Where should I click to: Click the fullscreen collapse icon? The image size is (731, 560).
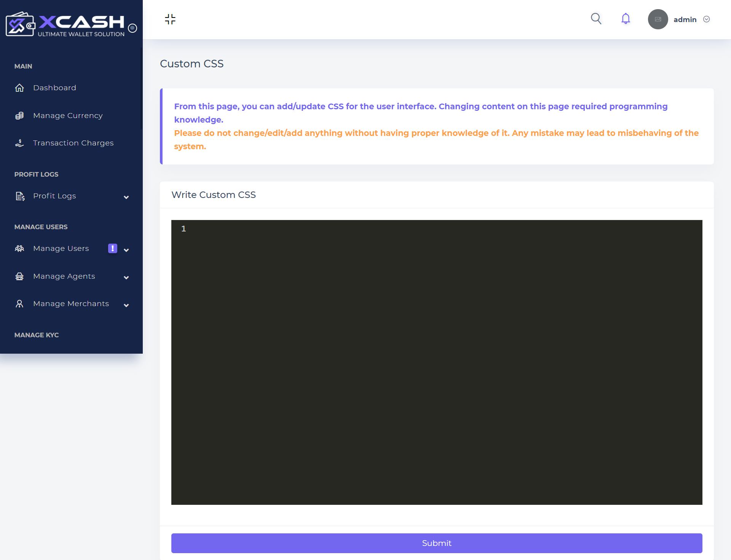170,19
